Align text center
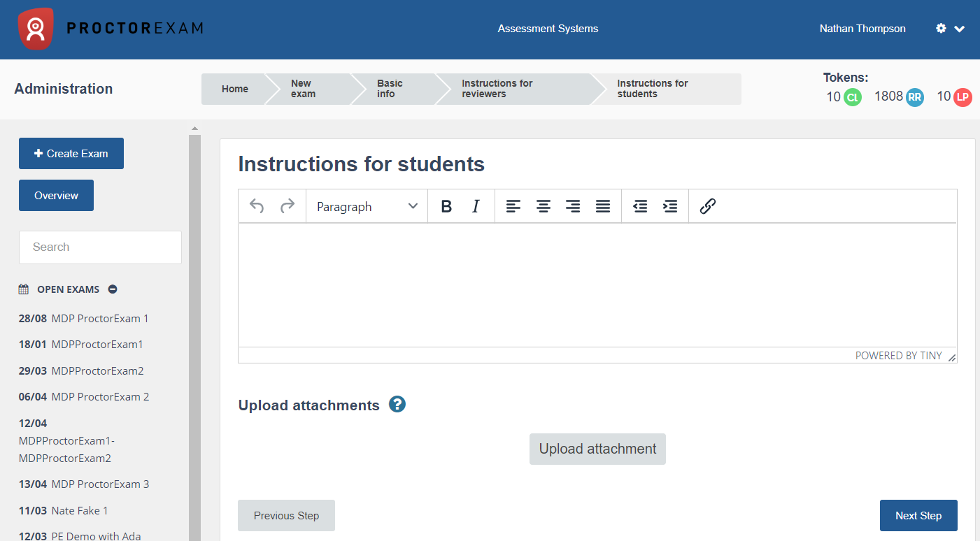The width and height of the screenshot is (980, 541). pos(544,206)
